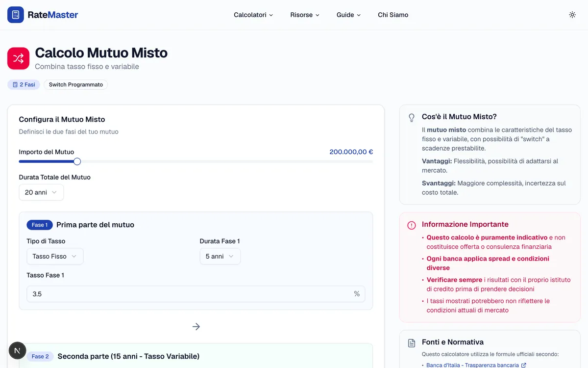
Task: Open the Banca d'Italia - Trasparenza bancaria link
Action: click(x=473, y=365)
